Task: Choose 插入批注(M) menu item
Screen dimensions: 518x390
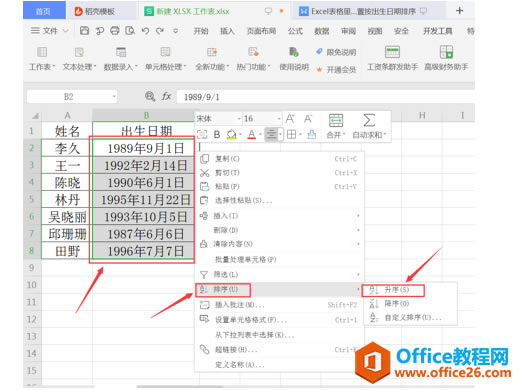Action: coord(279,305)
